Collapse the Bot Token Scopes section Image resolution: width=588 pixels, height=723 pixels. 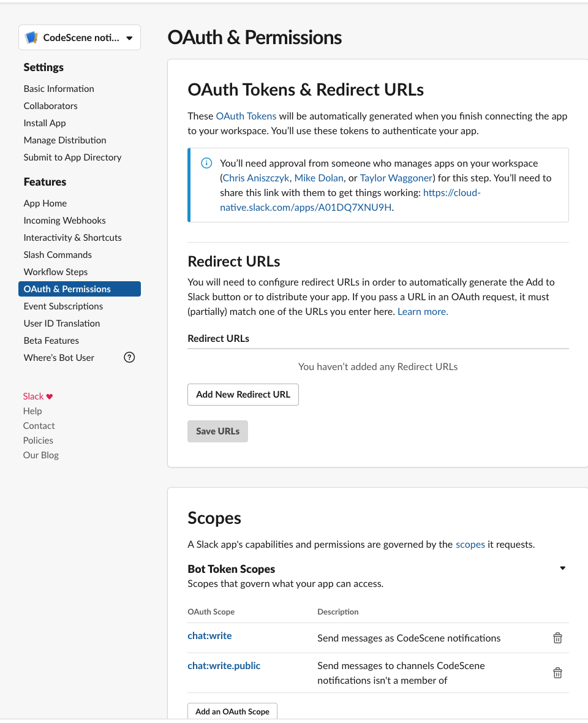(562, 568)
